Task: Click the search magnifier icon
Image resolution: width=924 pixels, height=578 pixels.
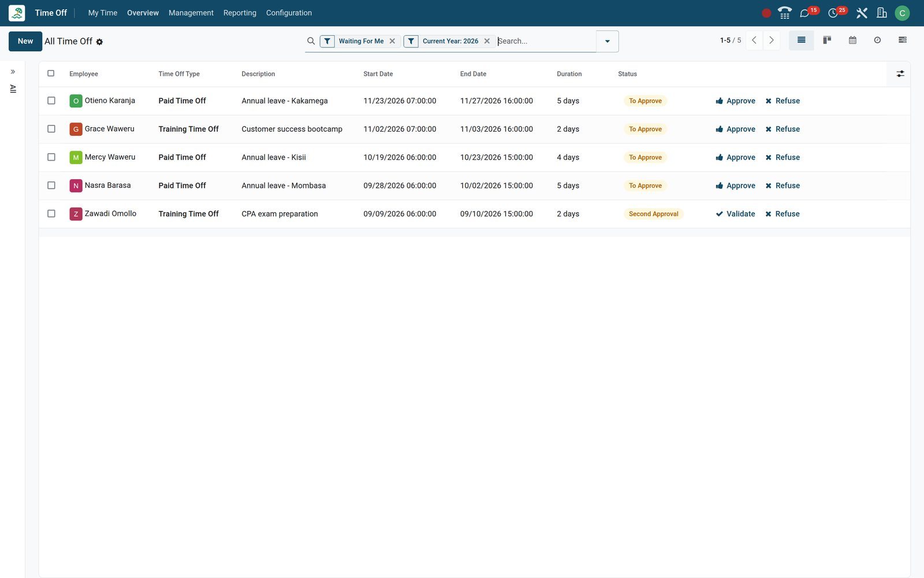Action: (x=311, y=41)
